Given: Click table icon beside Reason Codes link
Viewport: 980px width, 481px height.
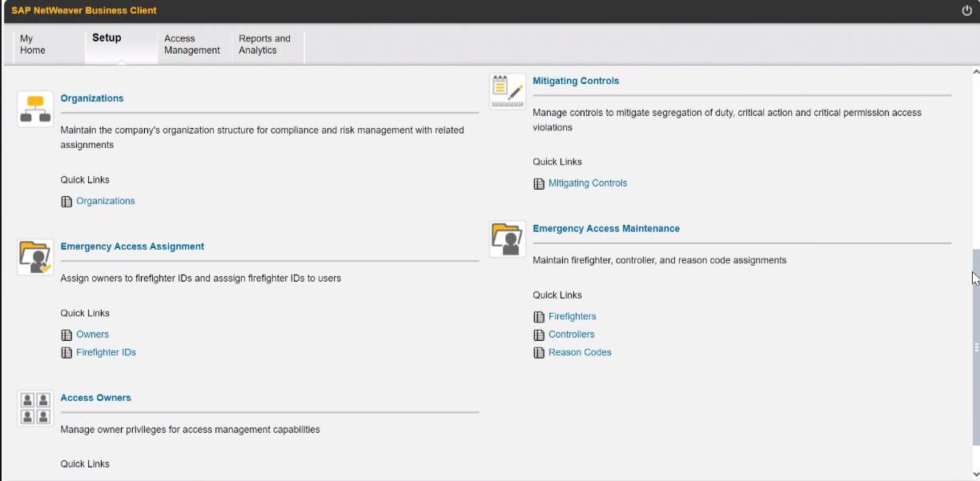Looking at the screenshot, I should click(x=539, y=353).
